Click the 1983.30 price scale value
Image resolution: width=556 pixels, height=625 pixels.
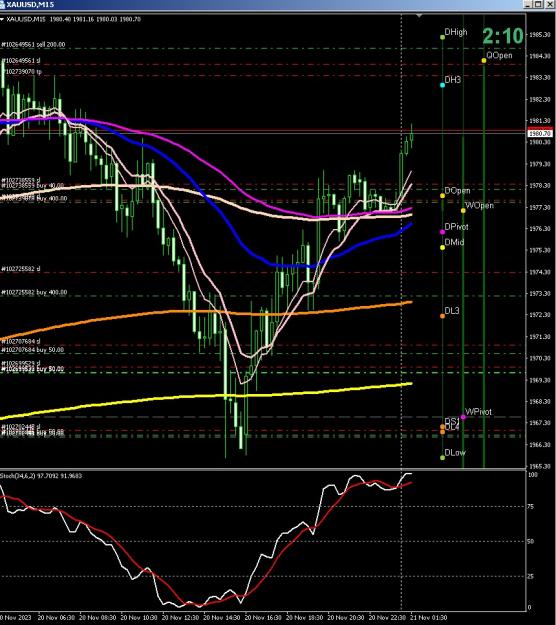(x=540, y=77)
